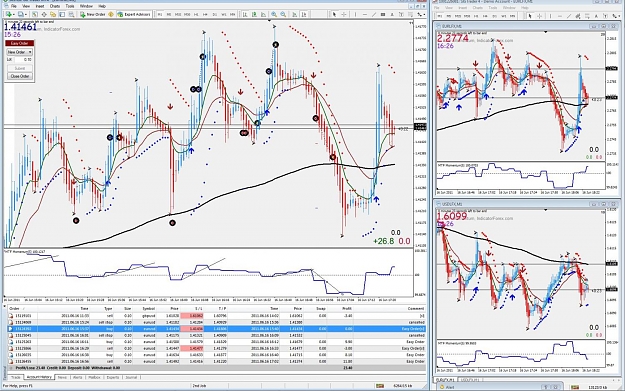Select text label tool in main toolbar
This screenshot has height=391, width=625.
click(401, 14)
